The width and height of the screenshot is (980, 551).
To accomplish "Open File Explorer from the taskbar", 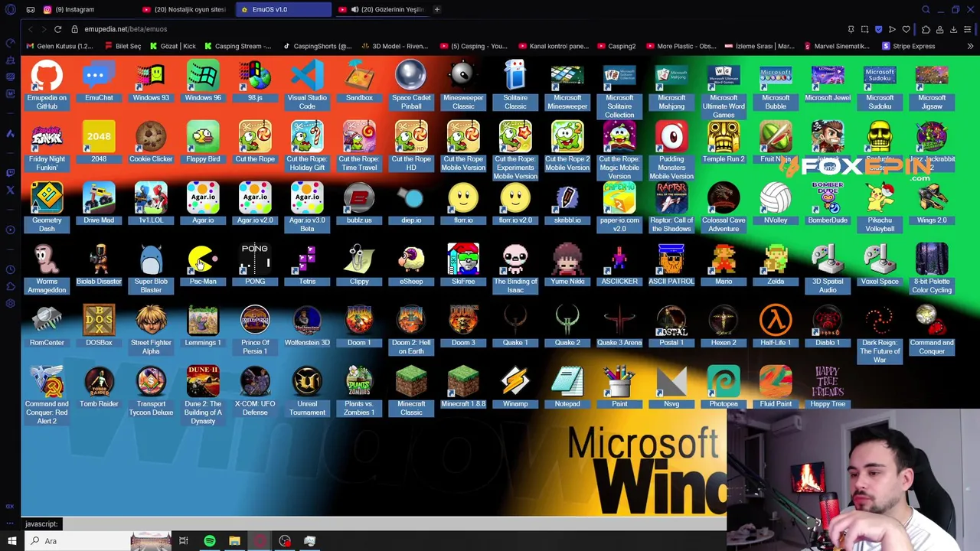I will pos(234,541).
